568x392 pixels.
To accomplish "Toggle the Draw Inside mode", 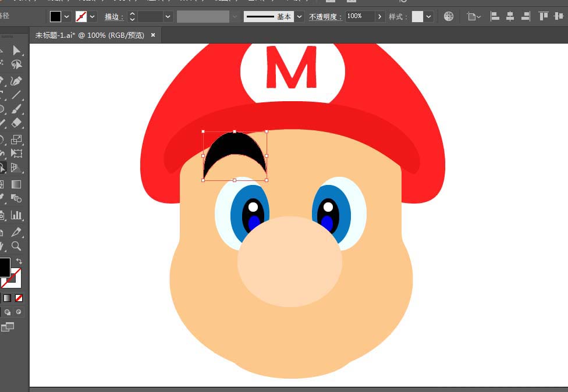I will (x=19, y=312).
